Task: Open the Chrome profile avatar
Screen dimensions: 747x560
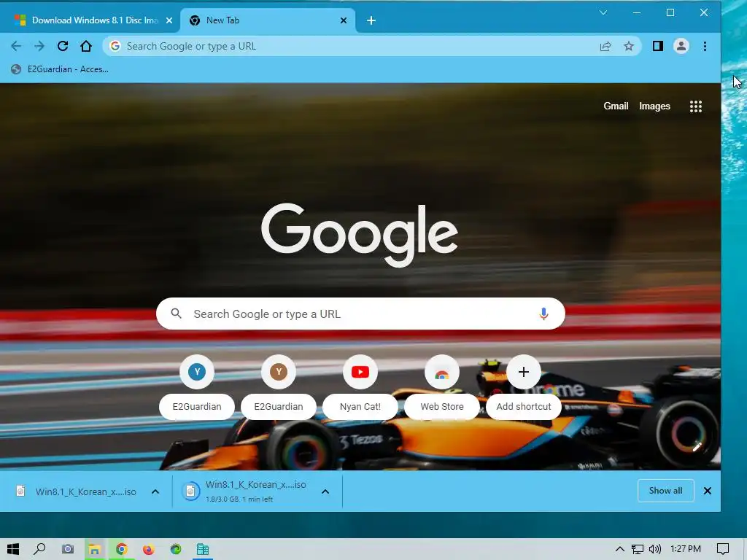Action: coord(681,46)
